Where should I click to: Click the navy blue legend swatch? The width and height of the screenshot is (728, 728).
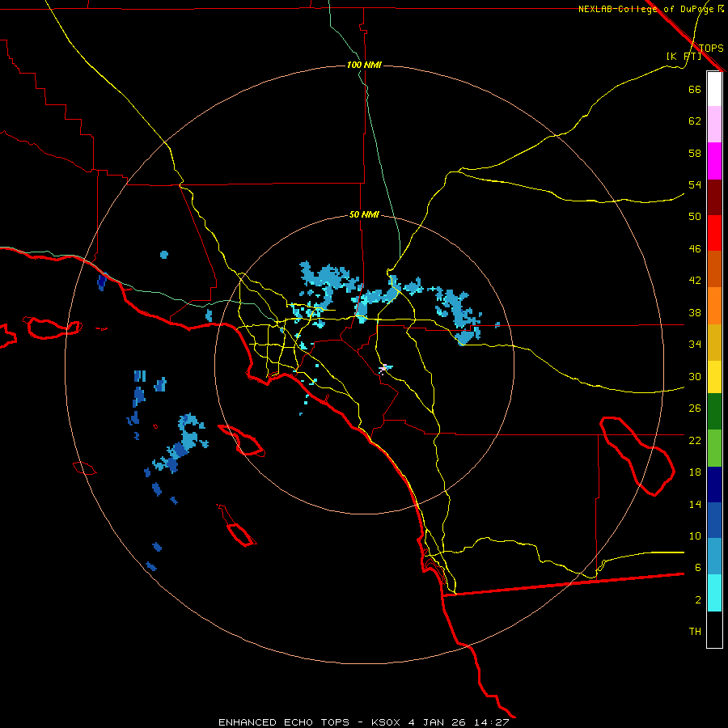pyautogui.click(x=714, y=485)
